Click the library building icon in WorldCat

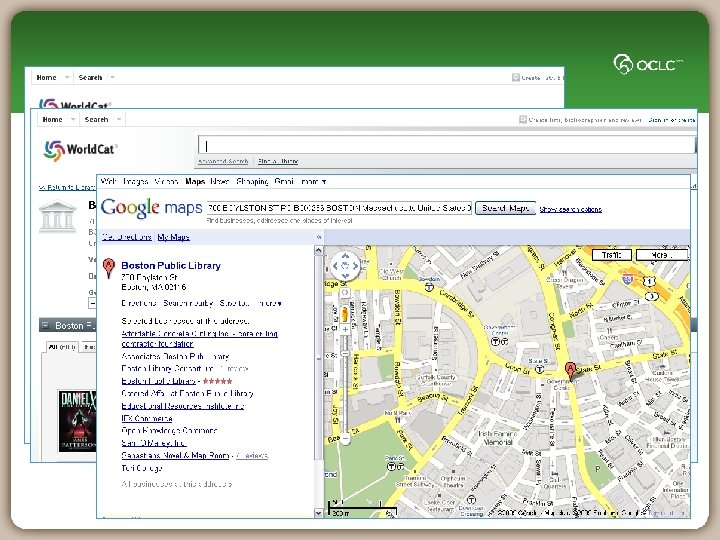[57, 216]
